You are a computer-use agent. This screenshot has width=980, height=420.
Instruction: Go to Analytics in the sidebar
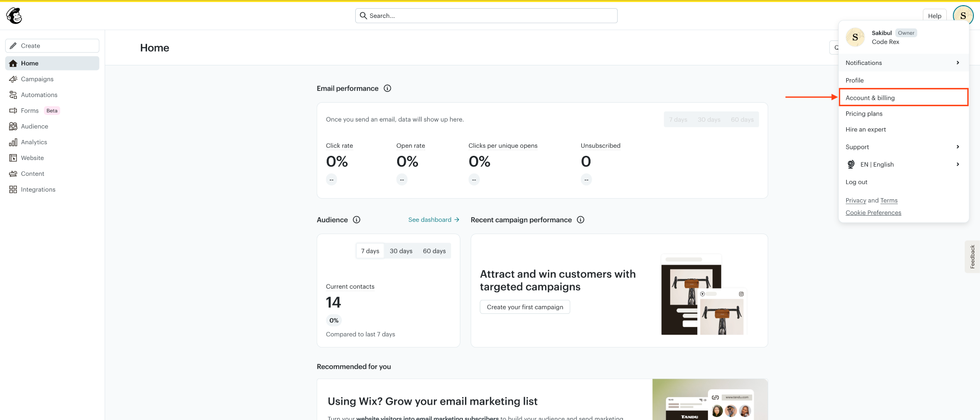coord(52,142)
